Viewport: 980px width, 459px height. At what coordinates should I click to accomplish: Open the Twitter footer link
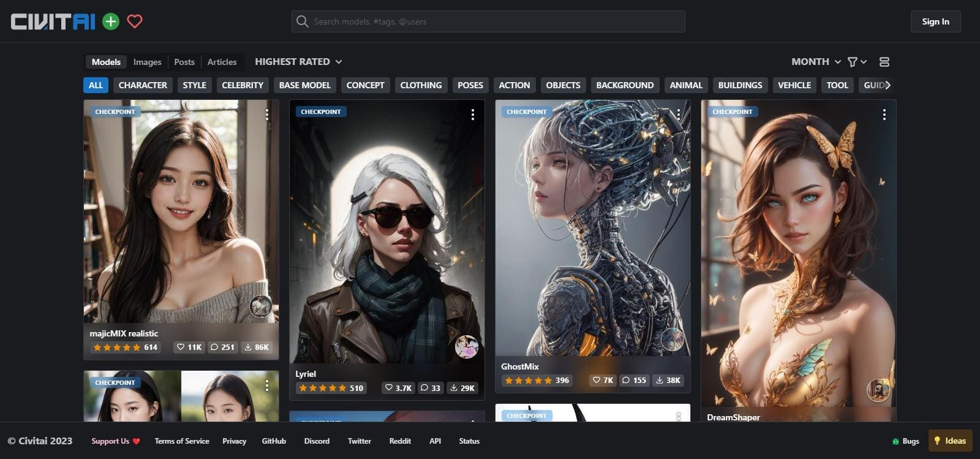[x=360, y=441]
